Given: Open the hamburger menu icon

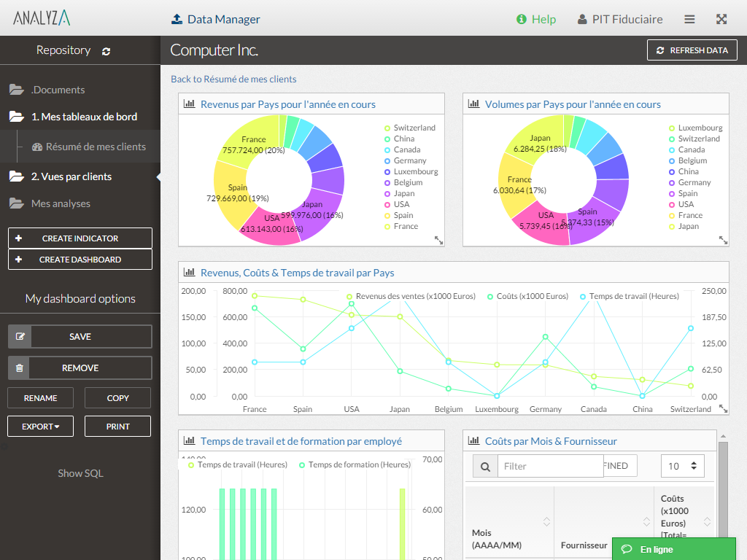Looking at the screenshot, I should pos(689,20).
